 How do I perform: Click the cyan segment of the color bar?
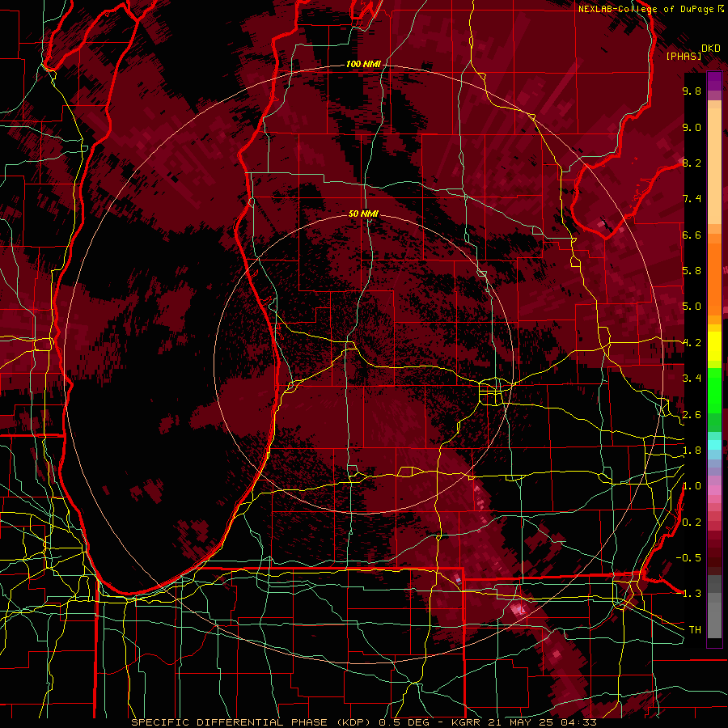[x=714, y=445]
